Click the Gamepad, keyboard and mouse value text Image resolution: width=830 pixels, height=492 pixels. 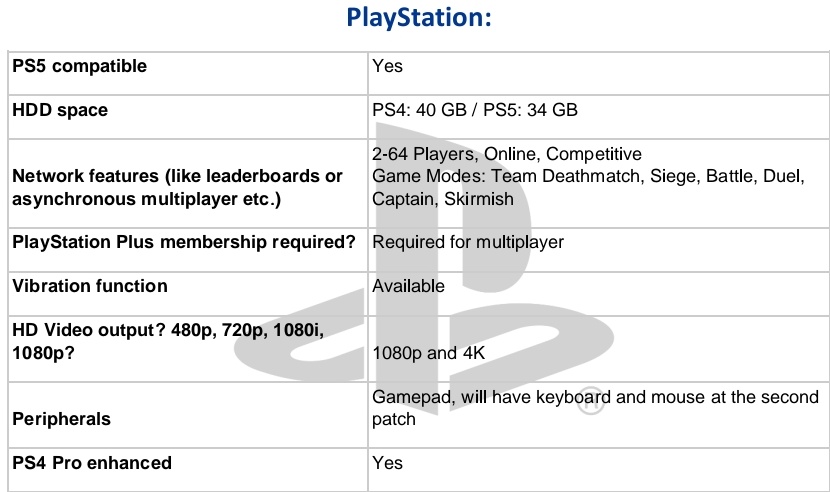point(595,408)
